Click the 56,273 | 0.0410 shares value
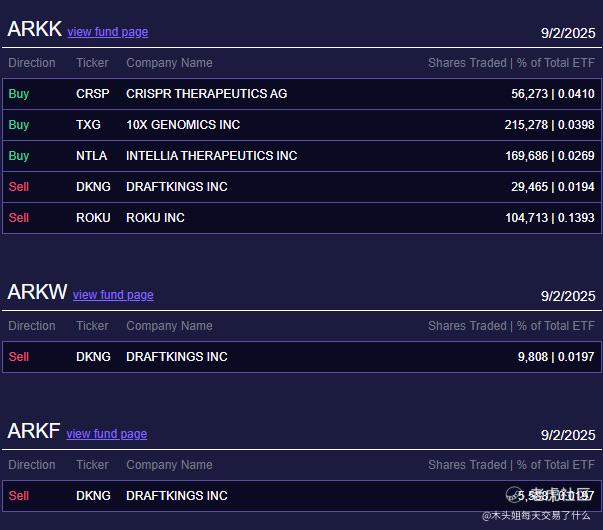 [553, 93]
